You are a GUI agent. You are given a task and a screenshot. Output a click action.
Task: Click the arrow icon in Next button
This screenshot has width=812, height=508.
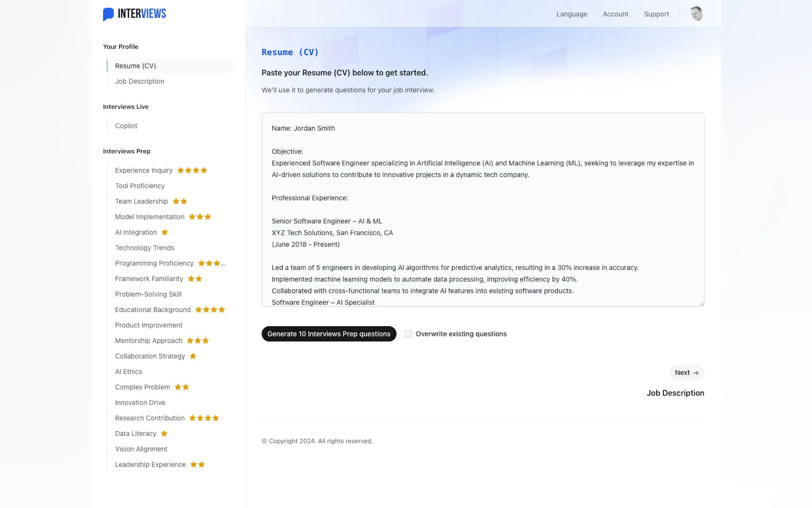point(696,373)
